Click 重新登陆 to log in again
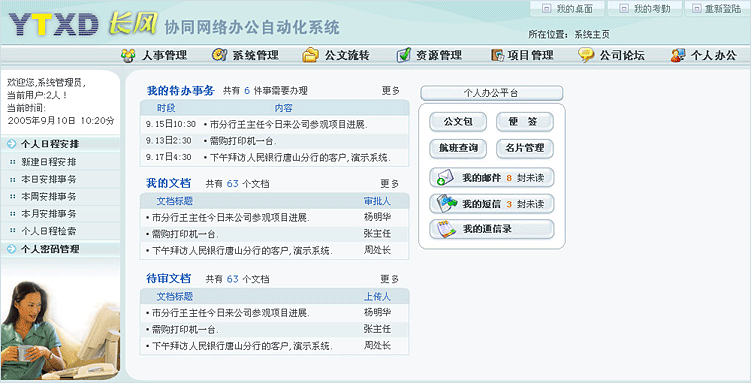This screenshot has width=751, height=383. (x=718, y=9)
